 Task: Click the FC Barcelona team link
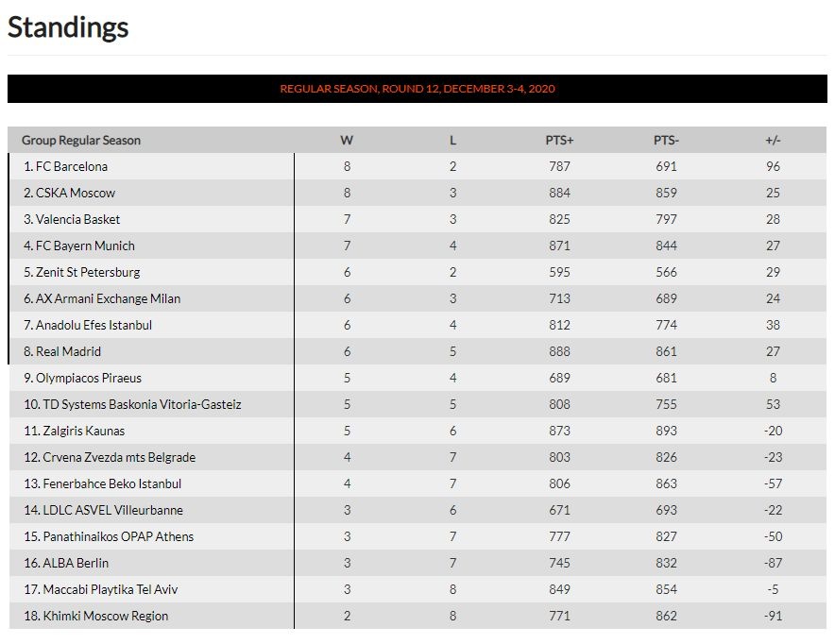[72, 166]
